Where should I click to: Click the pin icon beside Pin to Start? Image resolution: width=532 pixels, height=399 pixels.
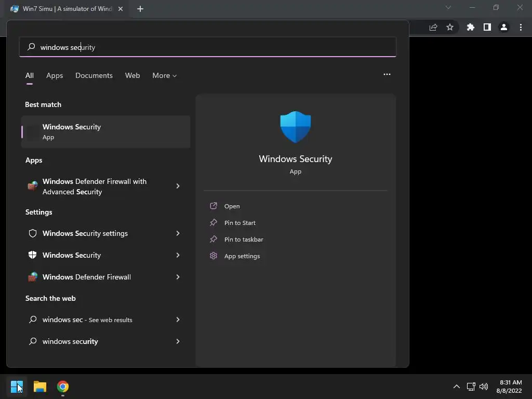[214, 222]
